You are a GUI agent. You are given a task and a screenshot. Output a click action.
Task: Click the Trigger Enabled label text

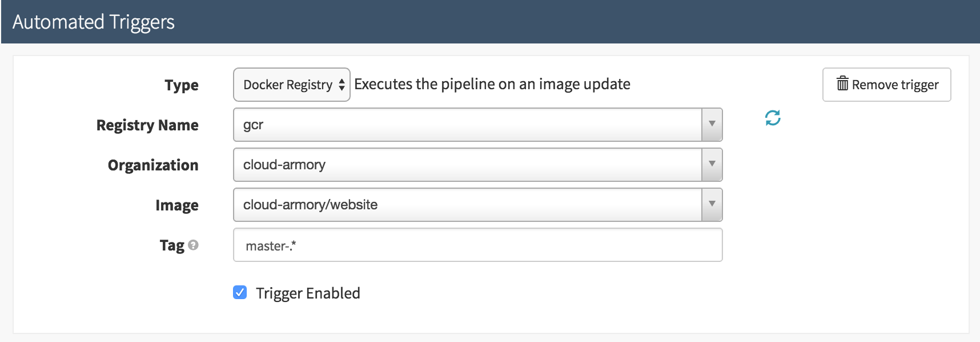(x=308, y=293)
